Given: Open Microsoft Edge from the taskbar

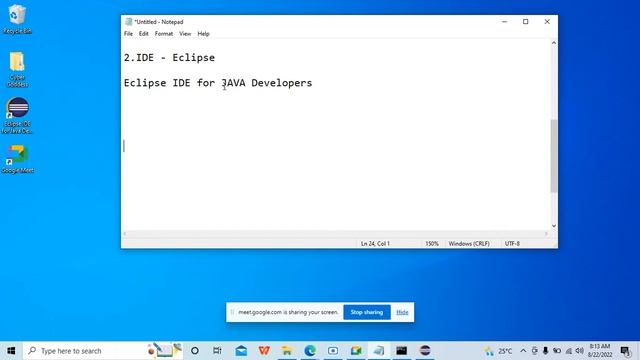Looking at the screenshot, I should (310, 351).
